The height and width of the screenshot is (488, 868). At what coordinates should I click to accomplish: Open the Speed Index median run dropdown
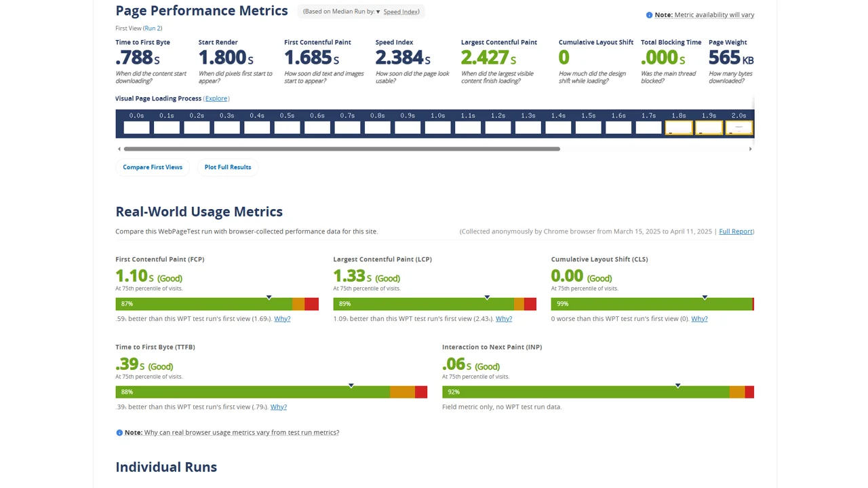click(400, 12)
